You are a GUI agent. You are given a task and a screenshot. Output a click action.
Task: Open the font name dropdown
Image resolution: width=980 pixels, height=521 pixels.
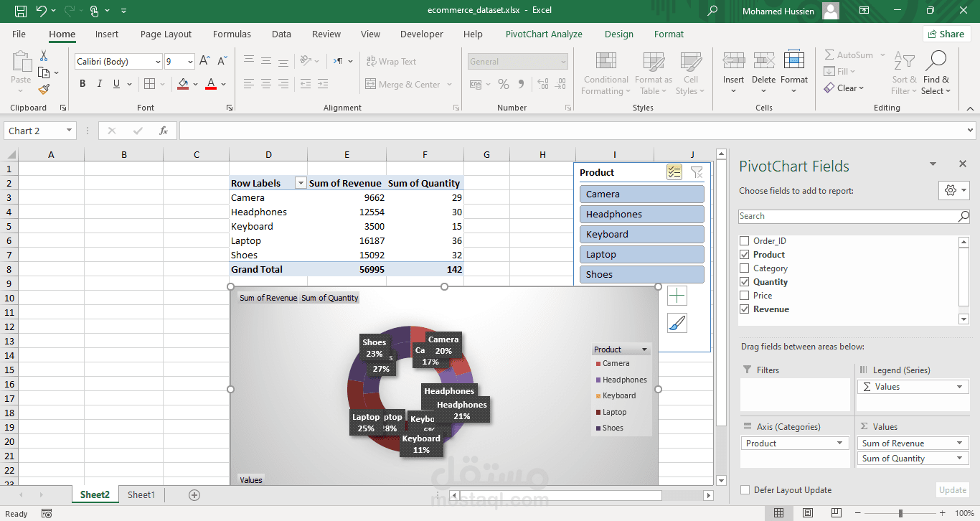coord(158,62)
